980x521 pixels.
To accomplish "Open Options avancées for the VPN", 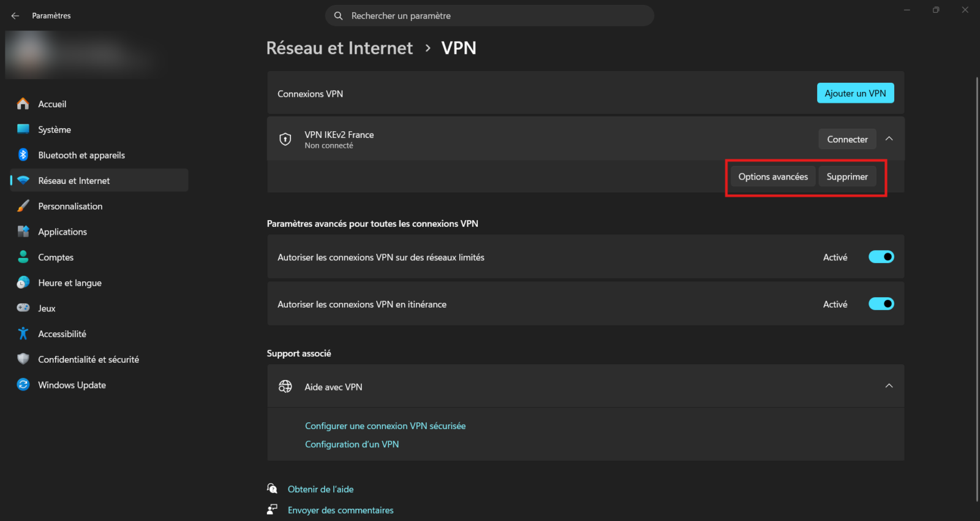I will 773,177.
